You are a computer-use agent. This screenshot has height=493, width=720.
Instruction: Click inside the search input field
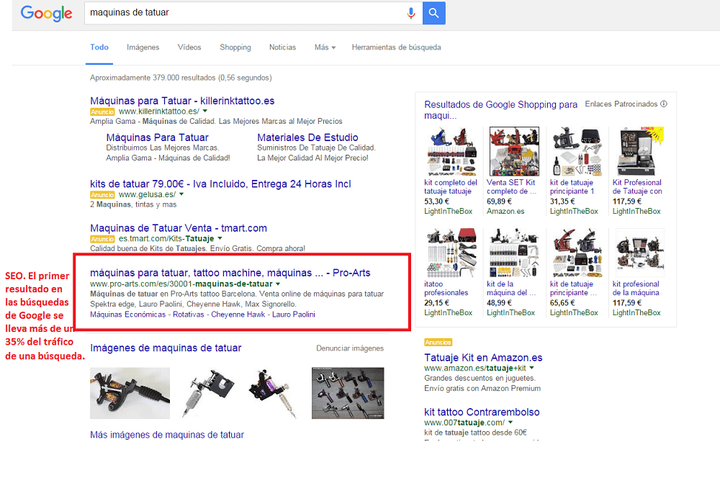coord(240,13)
